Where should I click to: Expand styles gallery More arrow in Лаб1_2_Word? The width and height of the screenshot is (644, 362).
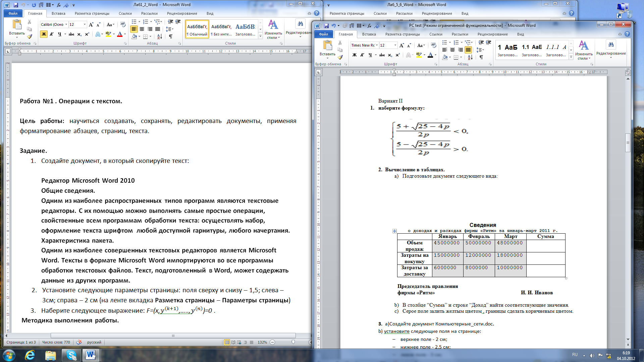pyautogui.click(x=260, y=36)
